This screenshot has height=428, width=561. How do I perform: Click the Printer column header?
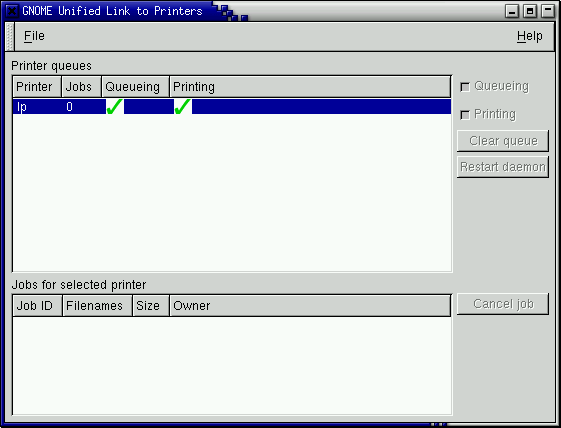(37, 87)
